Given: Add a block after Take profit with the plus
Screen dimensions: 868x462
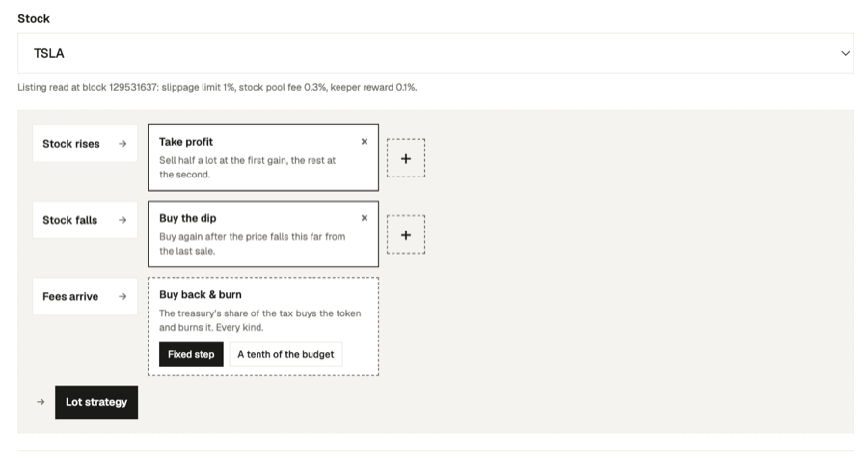Looking at the screenshot, I should (x=406, y=158).
